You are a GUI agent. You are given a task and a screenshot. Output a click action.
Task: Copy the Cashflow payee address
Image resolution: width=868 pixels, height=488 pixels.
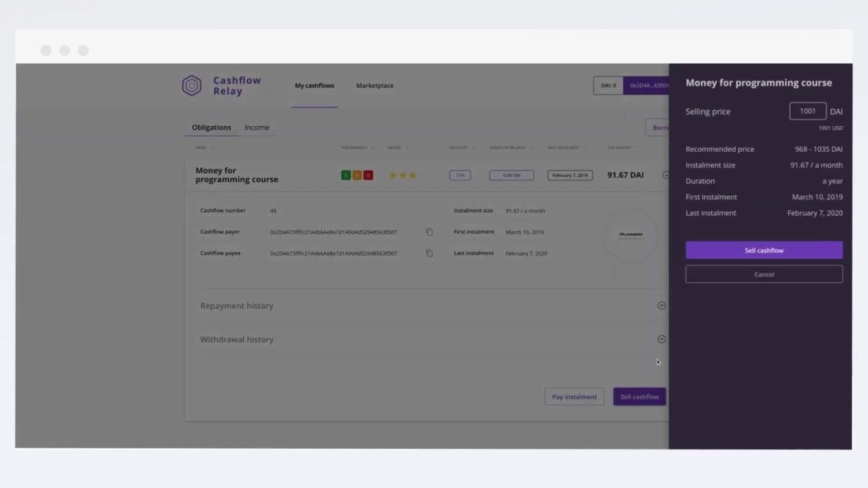click(429, 253)
